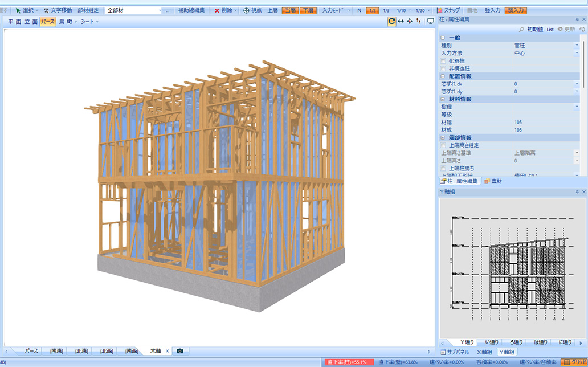Click the magnifier search icon in attribute panel
This screenshot has height=367, width=588.
pos(521,29)
